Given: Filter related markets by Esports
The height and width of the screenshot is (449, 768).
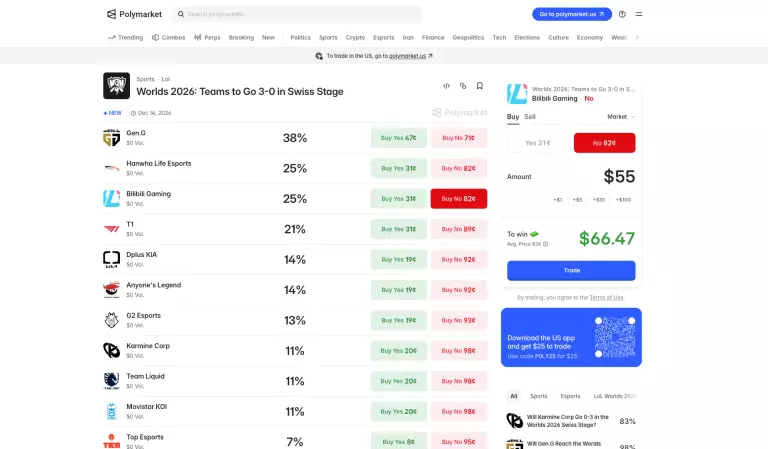Looking at the screenshot, I should [570, 396].
